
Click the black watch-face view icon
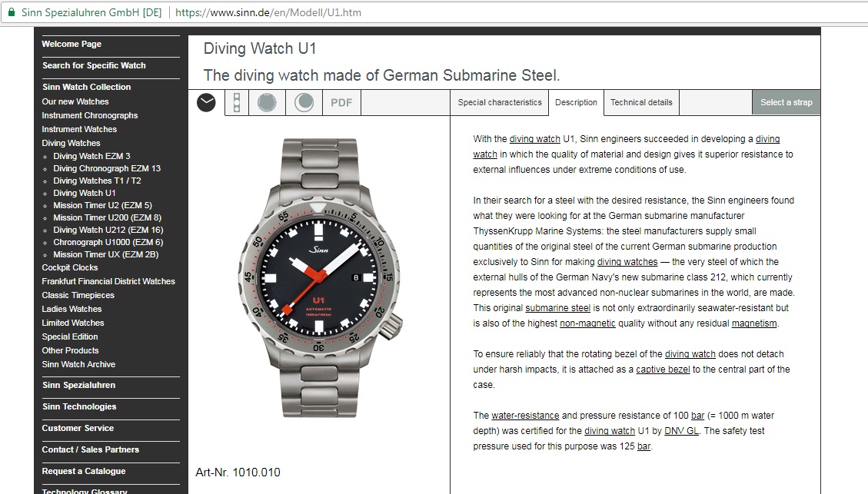coord(206,102)
